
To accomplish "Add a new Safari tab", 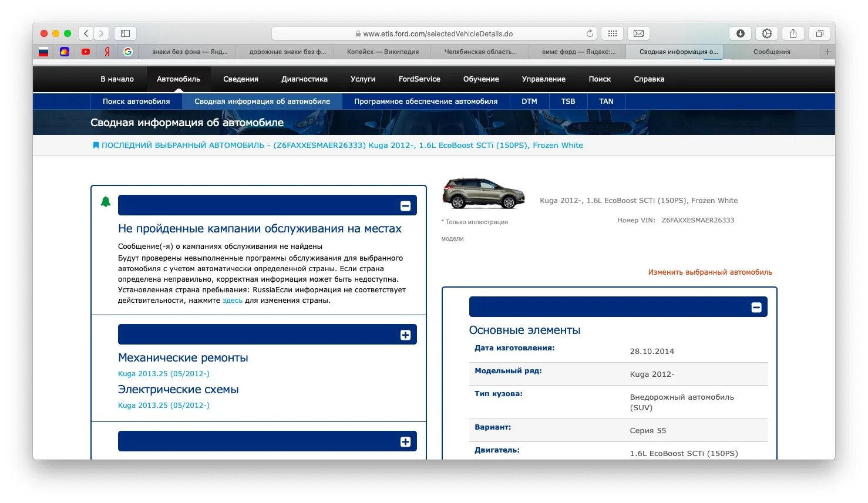I will pos(827,52).
